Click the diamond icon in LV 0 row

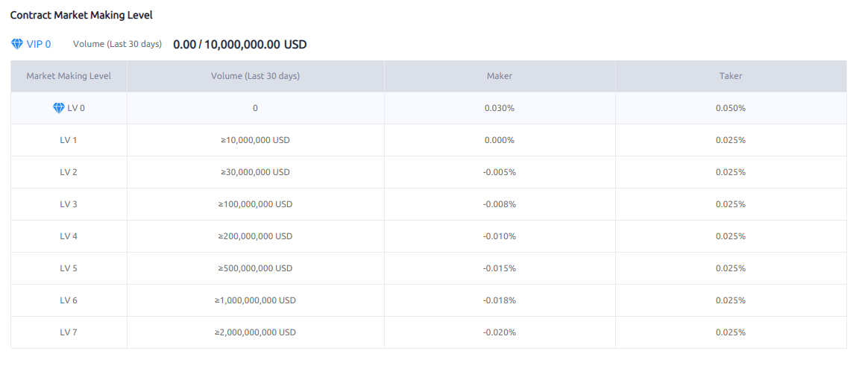coord(59,108)
